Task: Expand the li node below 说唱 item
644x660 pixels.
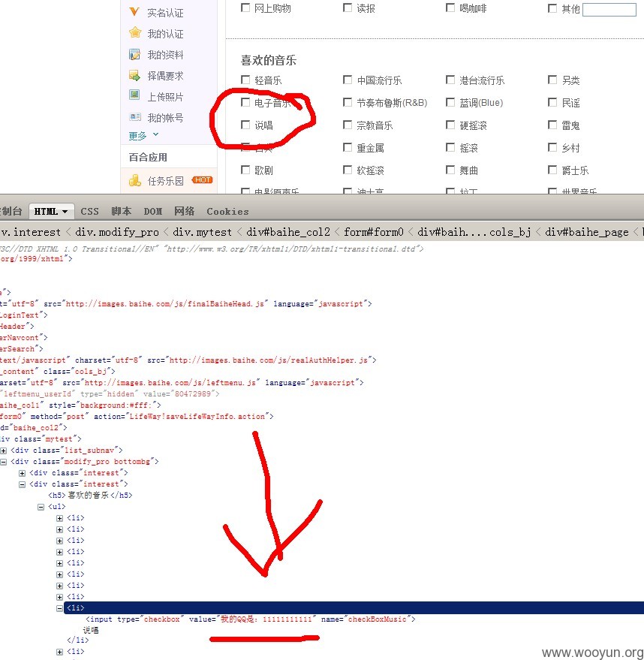Action: pyautogui.click(x=60, y=652)
